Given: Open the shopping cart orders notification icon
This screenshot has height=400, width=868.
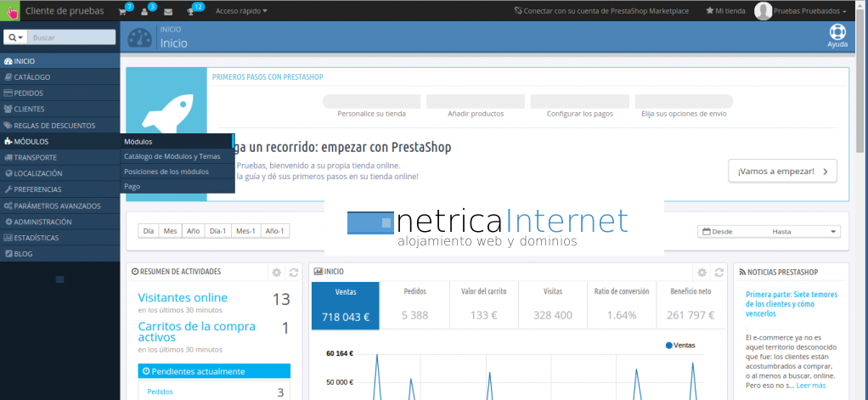Looking at the screenshot, I should 123,11.
